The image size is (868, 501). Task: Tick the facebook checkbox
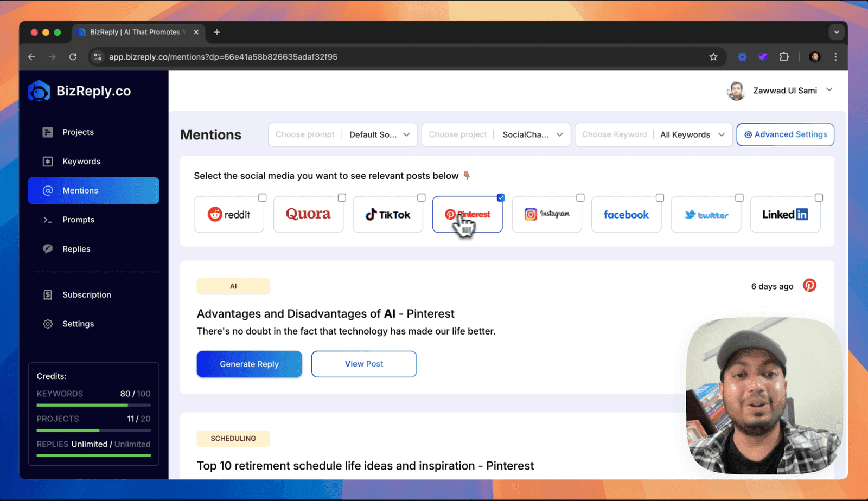(660, 198)
